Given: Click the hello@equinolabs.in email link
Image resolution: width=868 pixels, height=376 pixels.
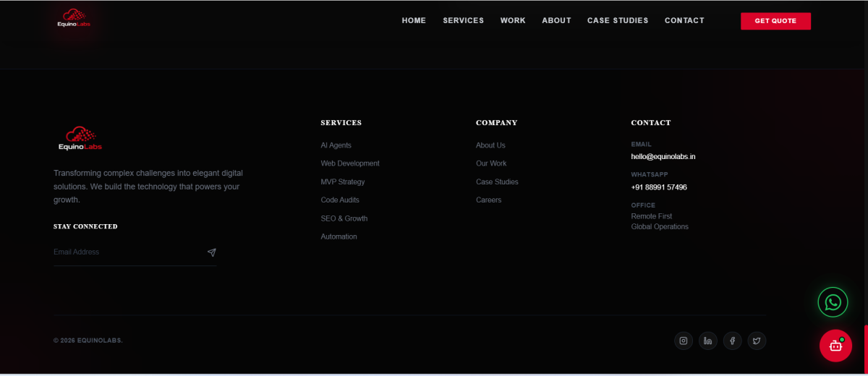Looking at the screenshot, I should [663, 156].
